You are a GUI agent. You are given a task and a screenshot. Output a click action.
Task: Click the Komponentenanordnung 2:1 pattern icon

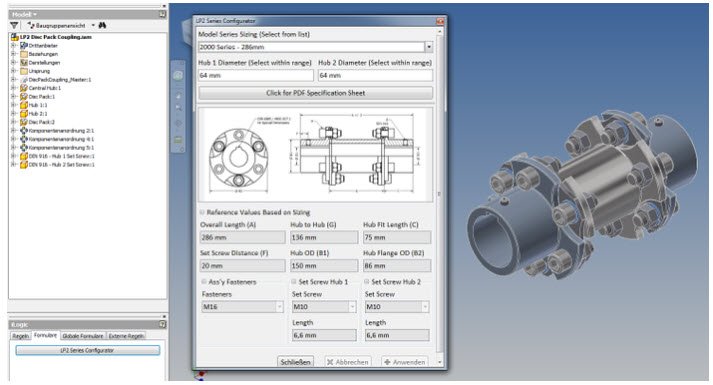pyautogui.click(x=24, y=130)
